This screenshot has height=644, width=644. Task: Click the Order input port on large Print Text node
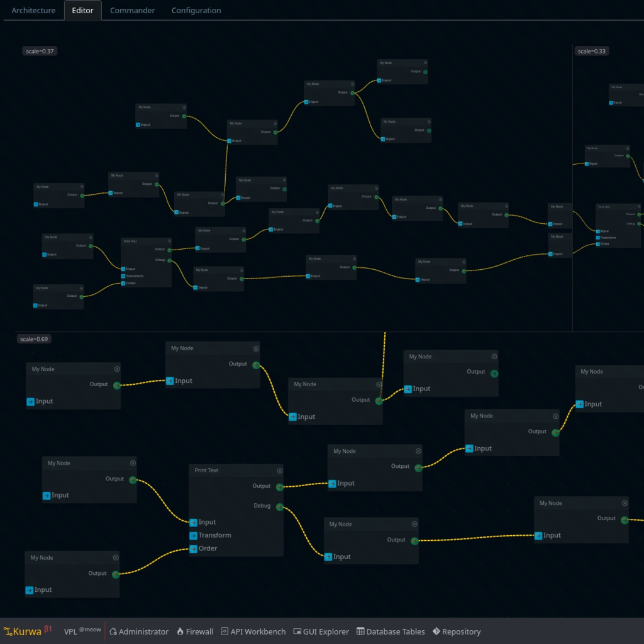[x=194, y=548]
